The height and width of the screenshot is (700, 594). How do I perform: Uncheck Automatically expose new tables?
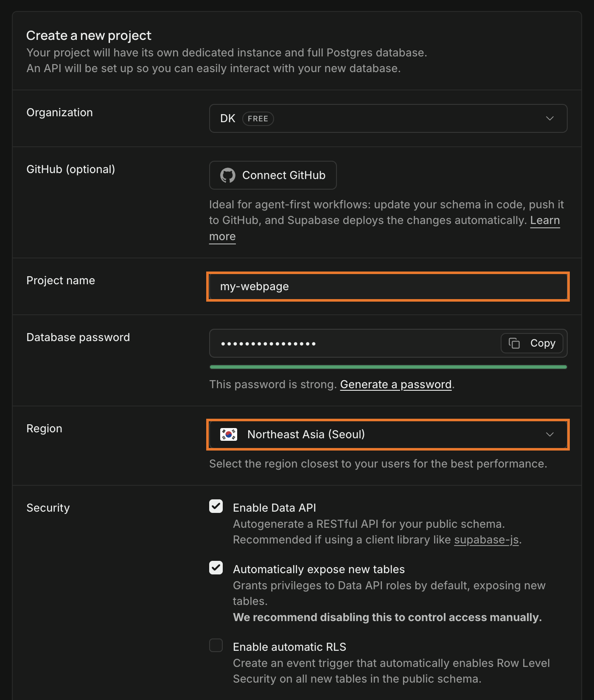point(216,568)
